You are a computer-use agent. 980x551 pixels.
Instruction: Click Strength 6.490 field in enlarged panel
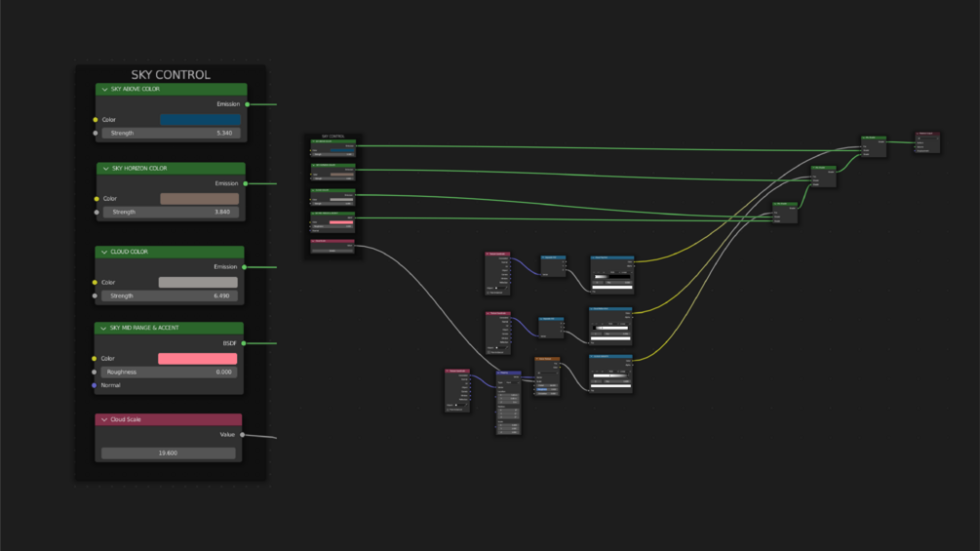170,296
